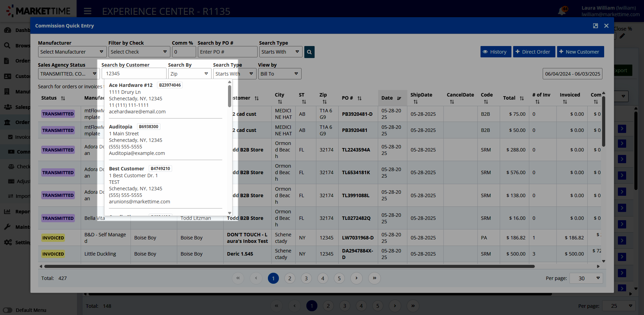
Task: Click the Settings gears icon in sidebar
Action: 8,242
